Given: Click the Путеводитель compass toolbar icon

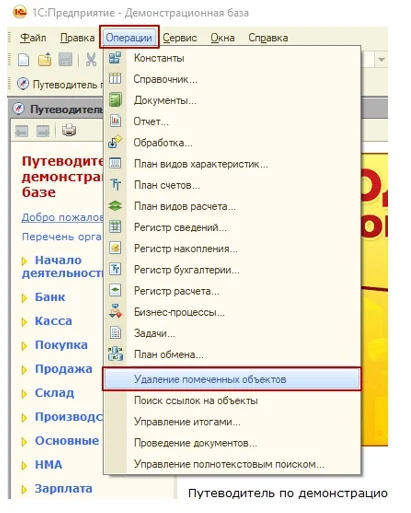Looking at the screenshot, I should pos(23,84).
